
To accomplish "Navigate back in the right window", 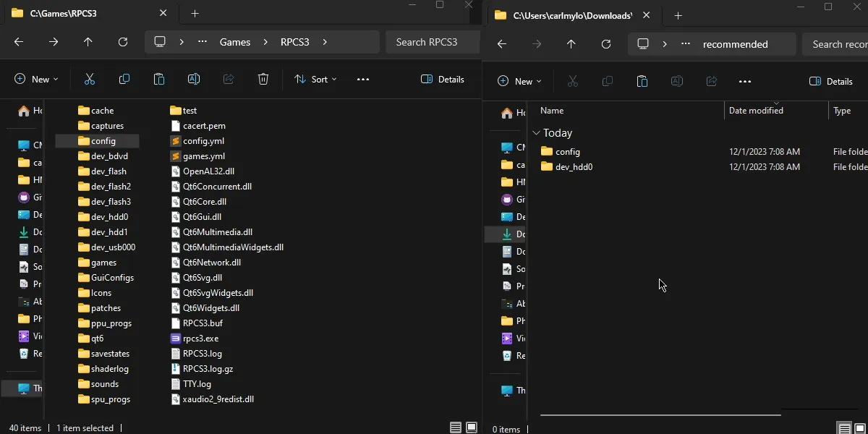I will [x=501, y=44].
